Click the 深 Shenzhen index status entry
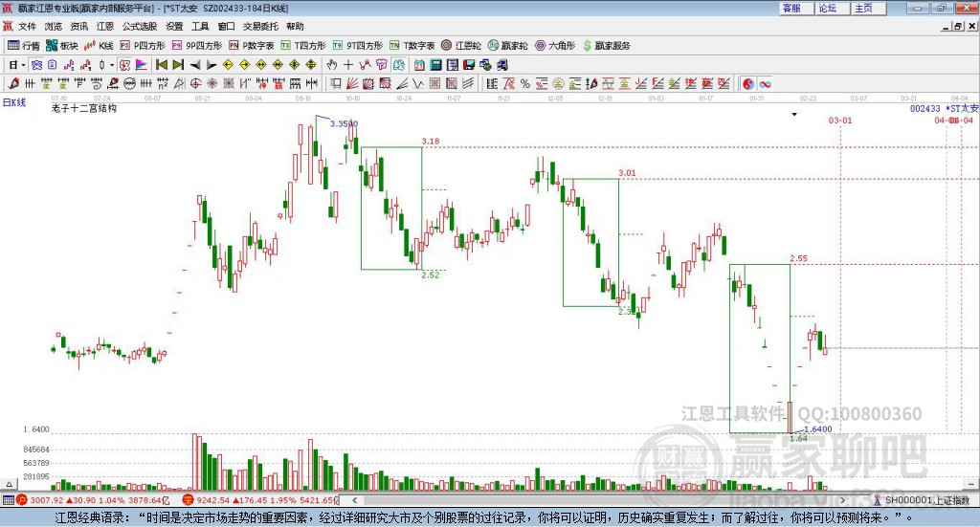Viewport: 980px width, 527px height. click(x=259, y=500)
